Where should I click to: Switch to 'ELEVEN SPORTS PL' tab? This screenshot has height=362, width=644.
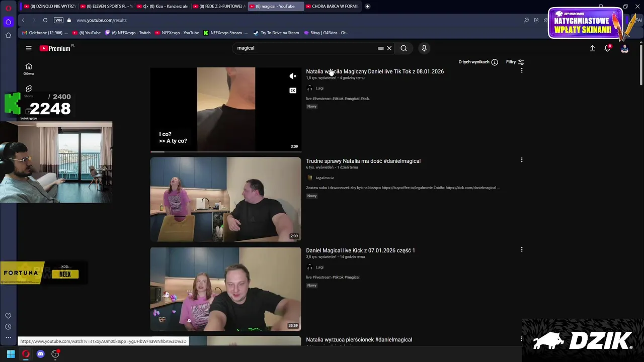tap(106, 6)
